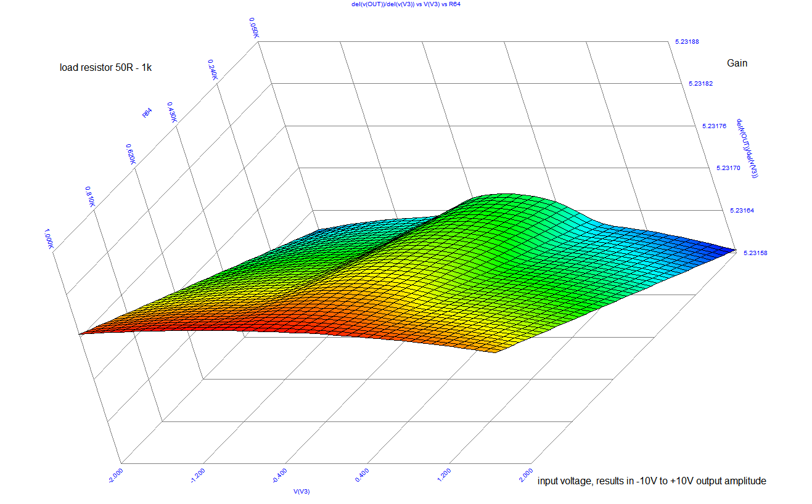The width and height of the screenshot is (812, 504).
Task: Pick the 5.23158 gain axis value
Action: coord(754,253)
